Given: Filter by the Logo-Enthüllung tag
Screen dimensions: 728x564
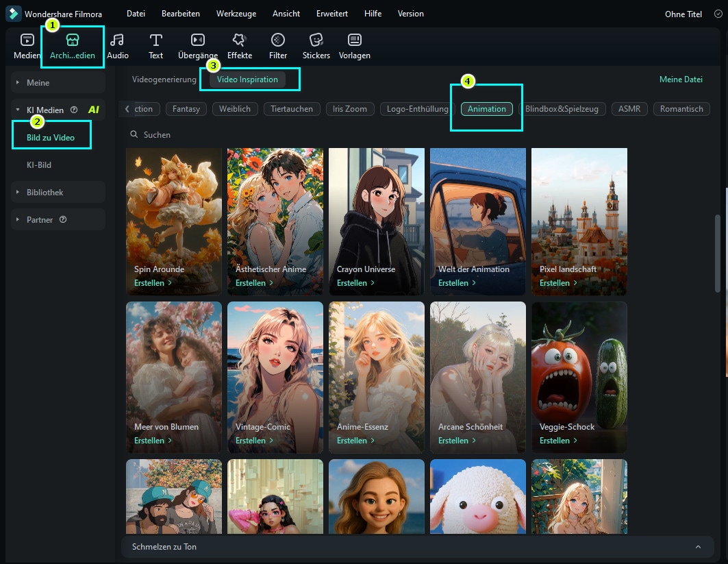Looking at the screenshot, I should (x=417, y=109).
